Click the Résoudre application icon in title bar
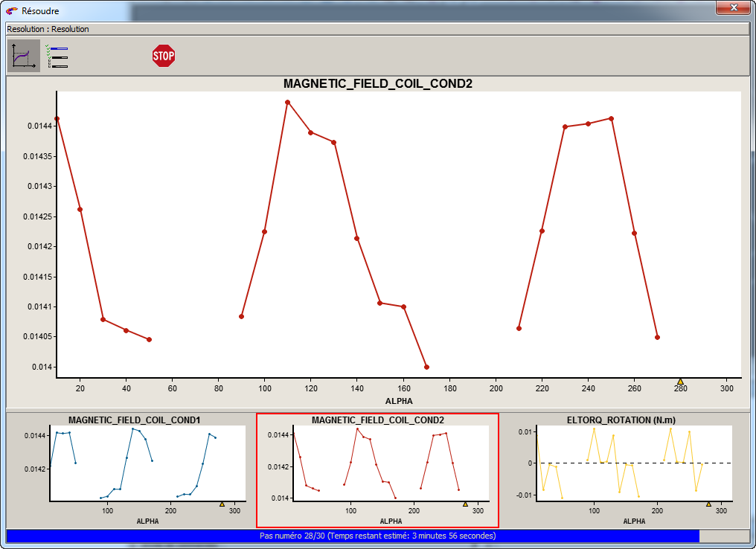This screenshot has height=549, width=756. (12, 11)
